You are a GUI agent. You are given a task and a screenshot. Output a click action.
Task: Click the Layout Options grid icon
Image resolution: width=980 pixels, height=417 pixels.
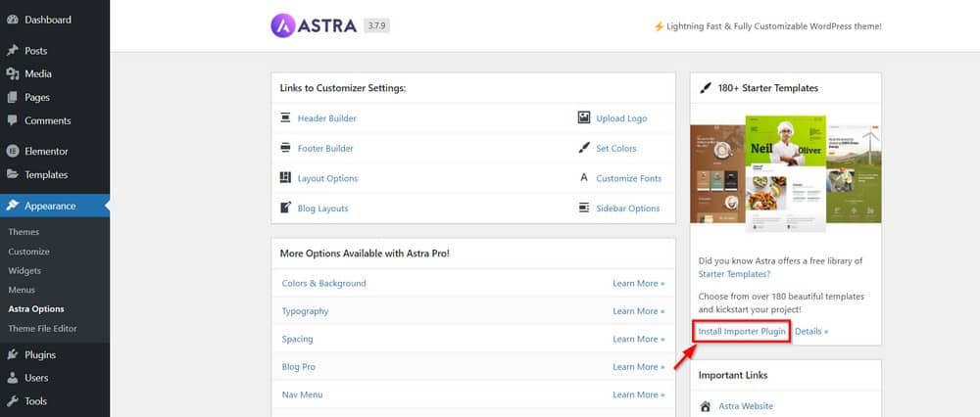pyautogui.click(x=285, y=177)
